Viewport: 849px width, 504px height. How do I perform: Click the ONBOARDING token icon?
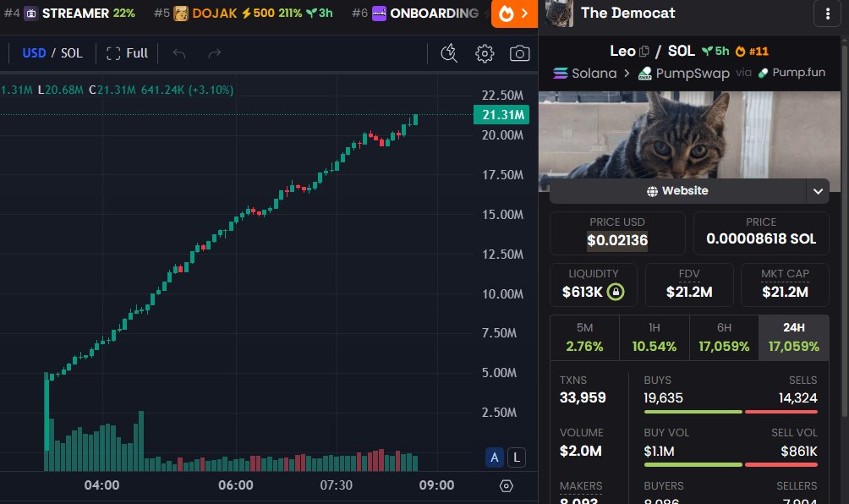coord(379,14)
